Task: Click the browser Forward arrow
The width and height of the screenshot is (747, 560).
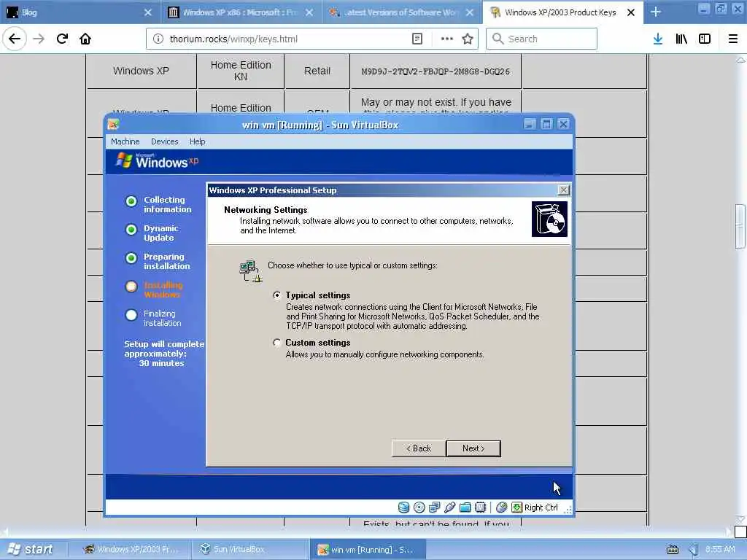Action: click(x=39, y=39)
